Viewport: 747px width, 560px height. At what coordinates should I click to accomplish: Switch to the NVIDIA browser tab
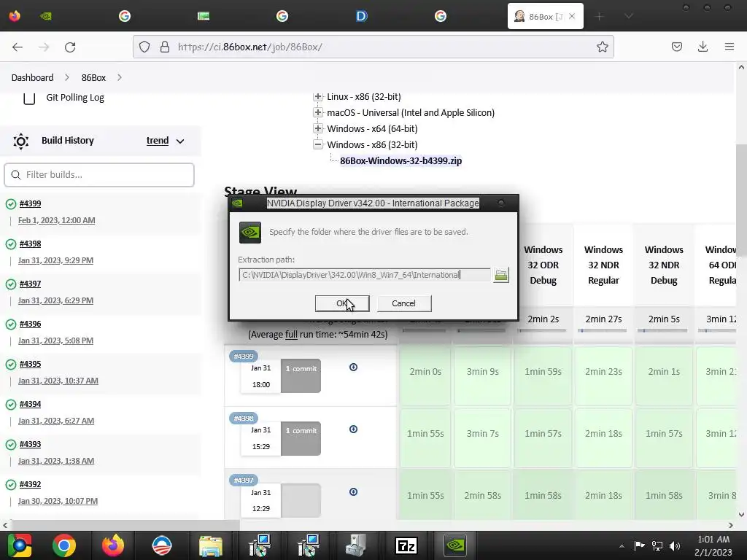click(x=46, y=16)
